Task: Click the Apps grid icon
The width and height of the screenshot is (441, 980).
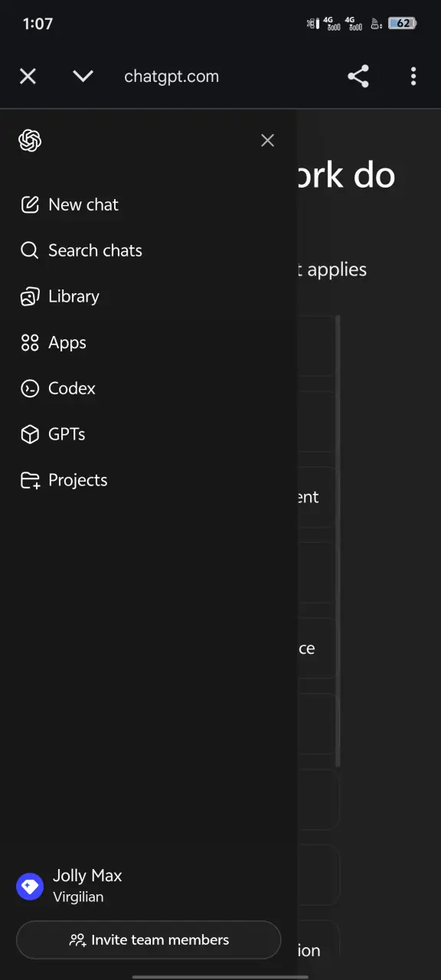Action: pos(30,342)
